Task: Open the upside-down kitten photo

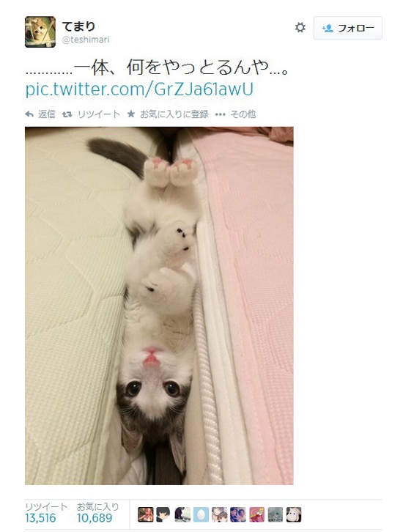Action: [159, 306]
